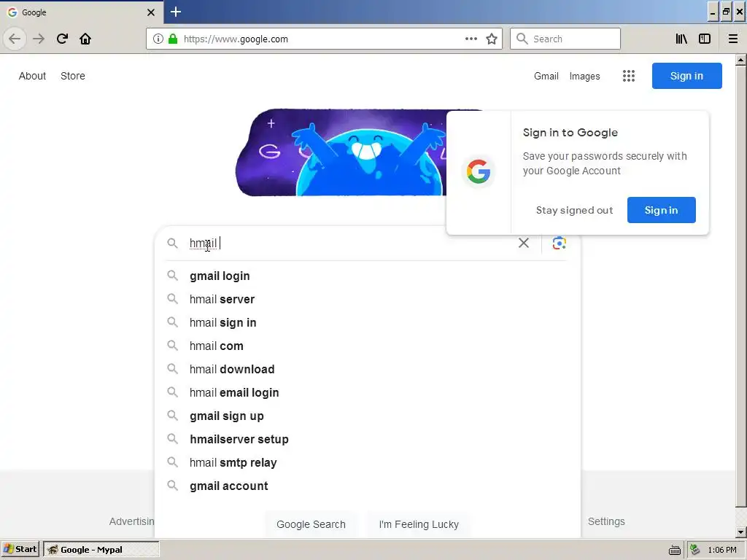This screenshot has width=747, height=560.
Task: View site information via the info icon
Action: point(158,39)
